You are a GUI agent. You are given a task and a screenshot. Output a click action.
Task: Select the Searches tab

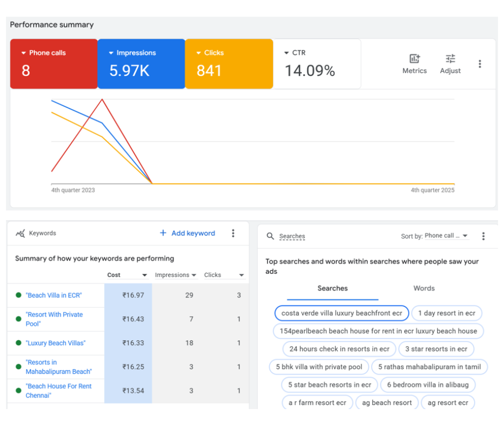coord(332,288)
